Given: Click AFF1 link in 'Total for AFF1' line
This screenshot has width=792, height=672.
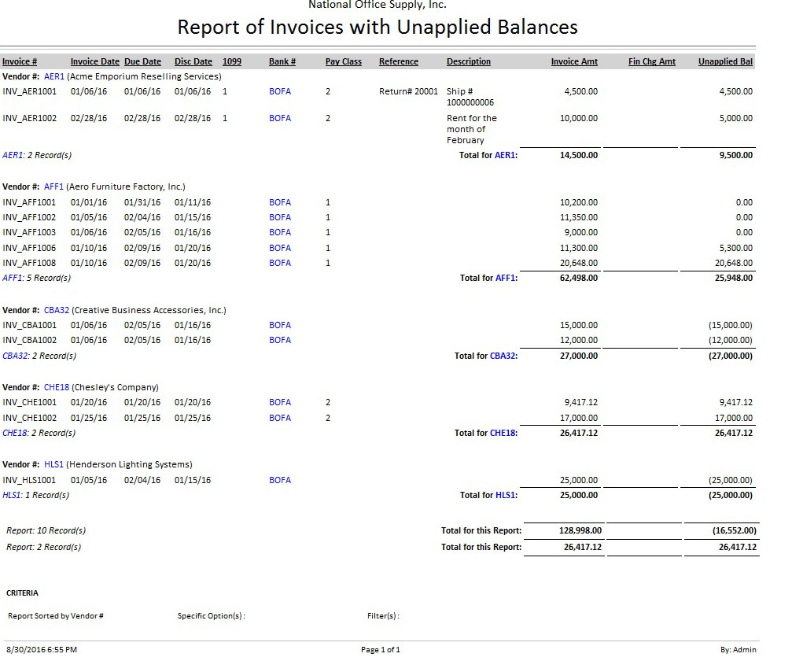Looking at the screenshot, I should pos(506,278).
